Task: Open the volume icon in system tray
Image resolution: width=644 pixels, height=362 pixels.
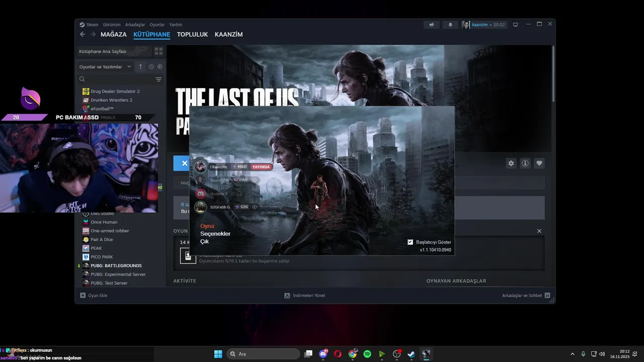Action: pos(602,354)
